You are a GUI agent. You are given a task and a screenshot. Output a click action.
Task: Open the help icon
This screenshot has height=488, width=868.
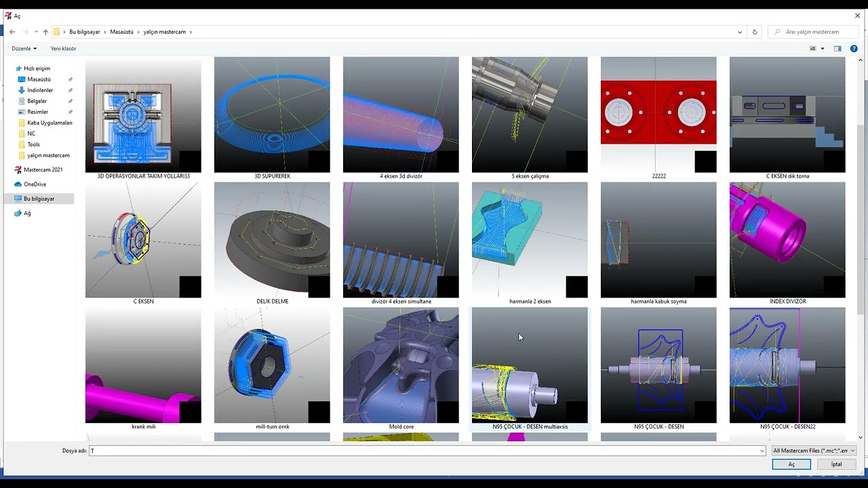854,49
